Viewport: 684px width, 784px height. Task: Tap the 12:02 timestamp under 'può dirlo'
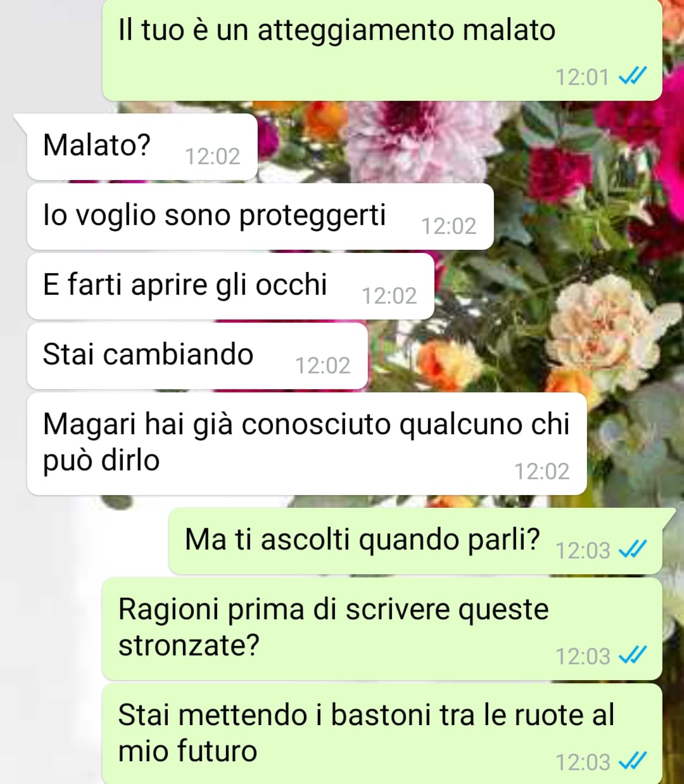pyautogui.click(x=542, y=472)
